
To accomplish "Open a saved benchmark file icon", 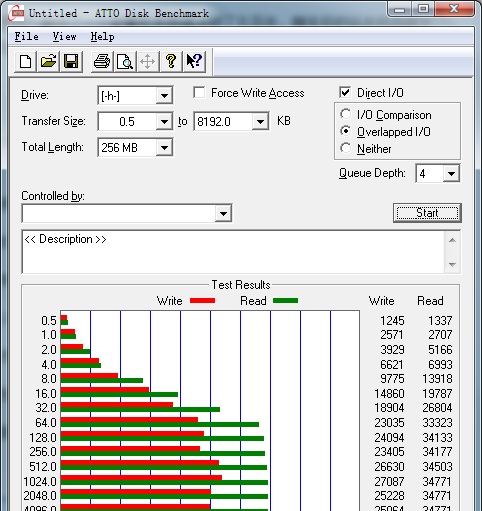I will click(48, 61).
